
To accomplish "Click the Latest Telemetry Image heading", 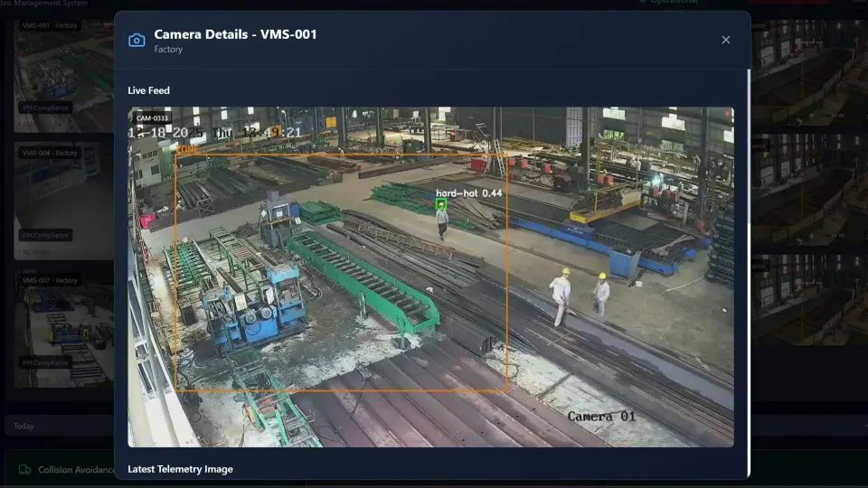I will tap(181, 469).
